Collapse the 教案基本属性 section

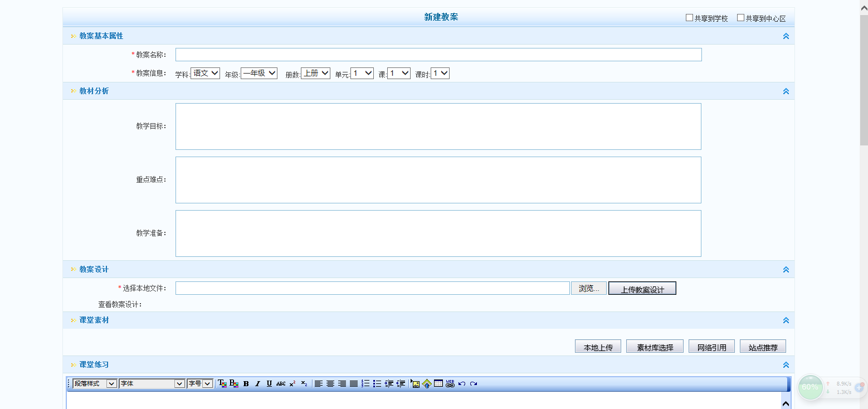point(786,36)
